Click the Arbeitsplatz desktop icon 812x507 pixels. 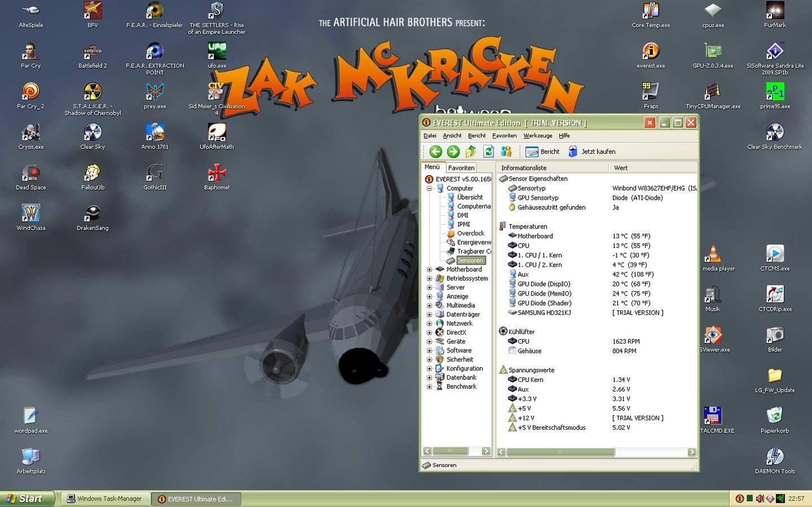tap(30, 461)
